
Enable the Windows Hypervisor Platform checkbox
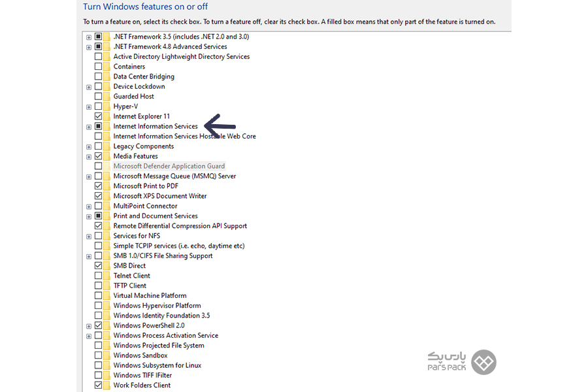click(x=98, y=305)
